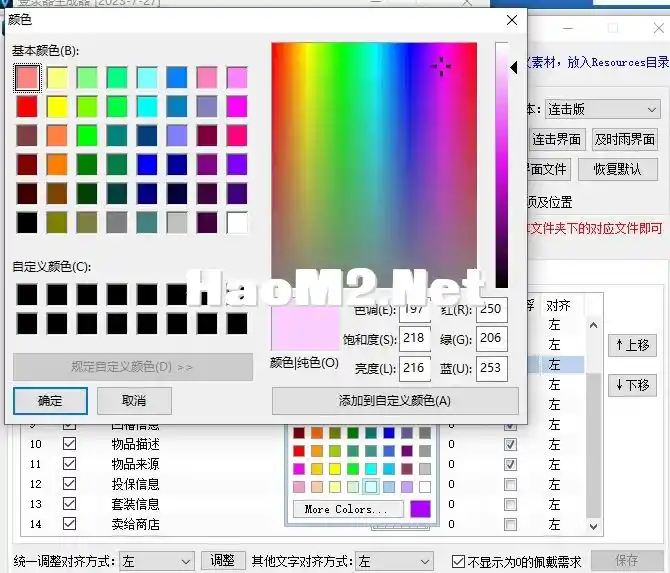Select the pure red basic color swatch
The width and height of the screenshot is (670, 573).
(x=27, y=107)
